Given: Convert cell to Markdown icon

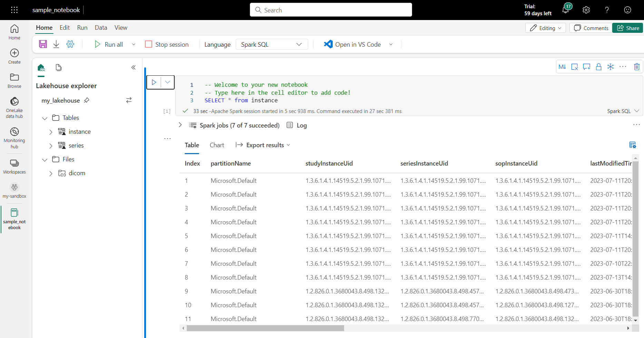Looking at the screenshot, I should 562,67.
